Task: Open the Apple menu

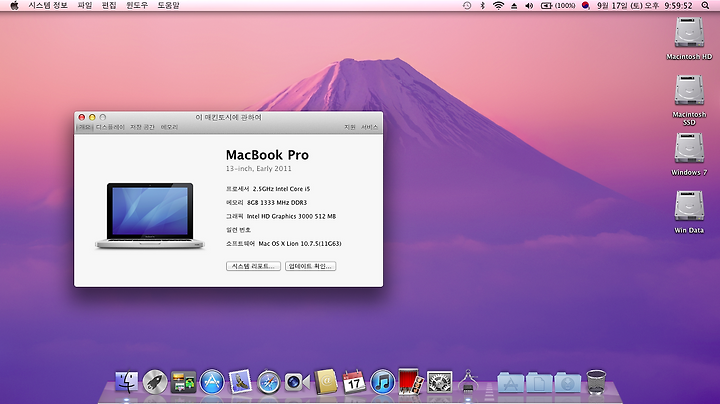Action: pos(14,6)
